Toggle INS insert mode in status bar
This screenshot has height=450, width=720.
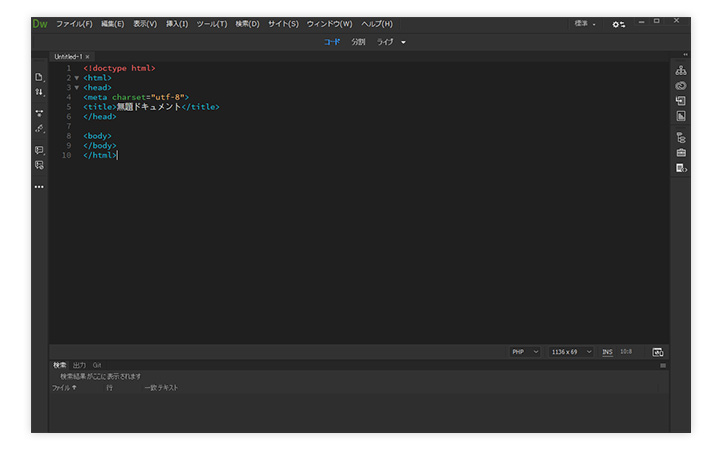[607, 352]
